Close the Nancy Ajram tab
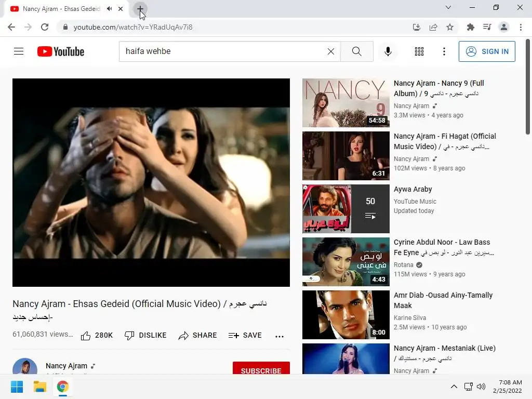 121,9
